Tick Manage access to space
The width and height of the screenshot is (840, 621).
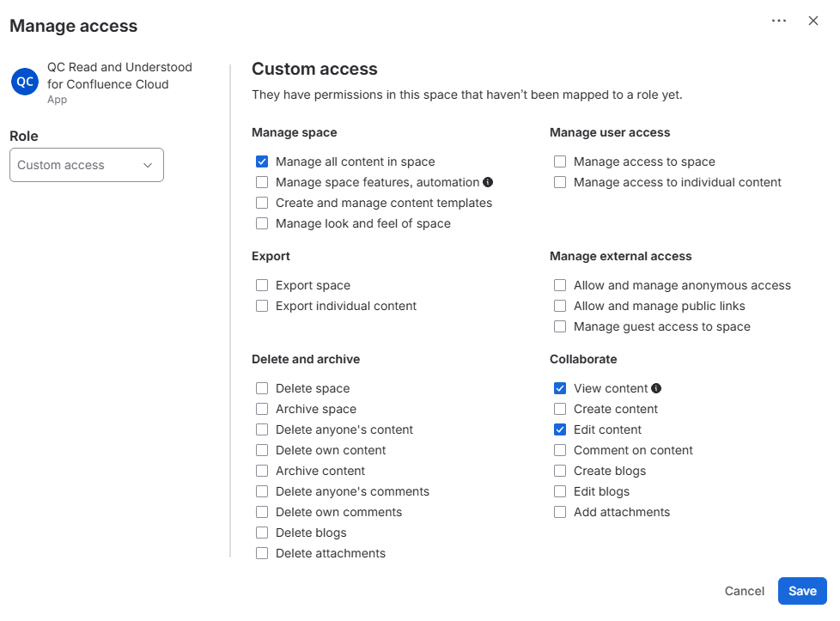click(x=560, y=161)
